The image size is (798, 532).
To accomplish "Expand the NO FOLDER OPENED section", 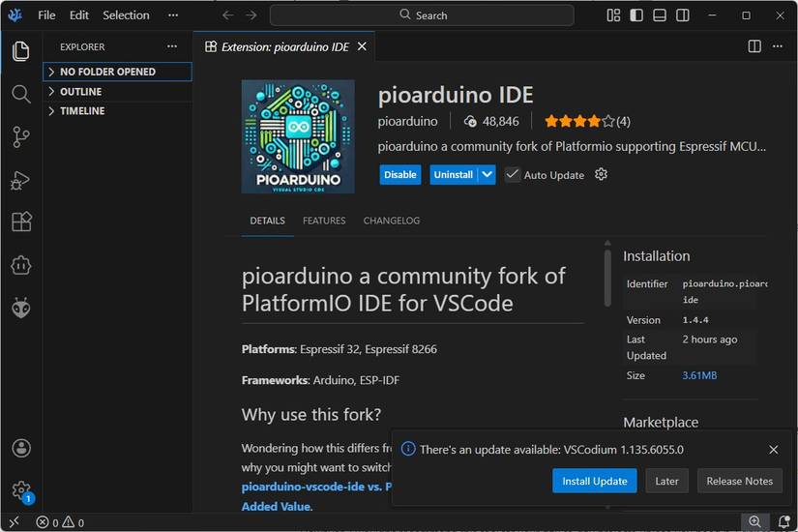I will coord(118,72).
